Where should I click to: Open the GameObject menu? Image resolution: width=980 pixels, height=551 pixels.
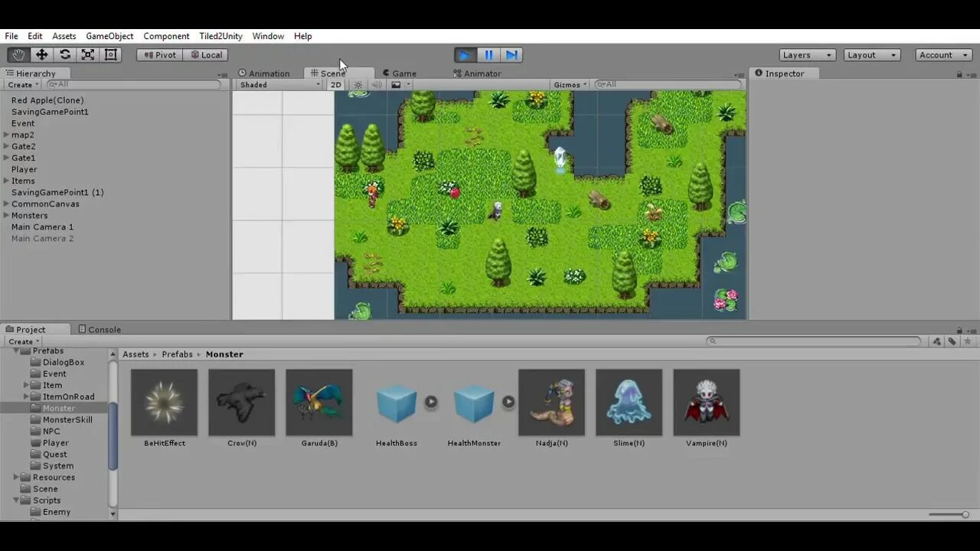[x=109, y=36]
